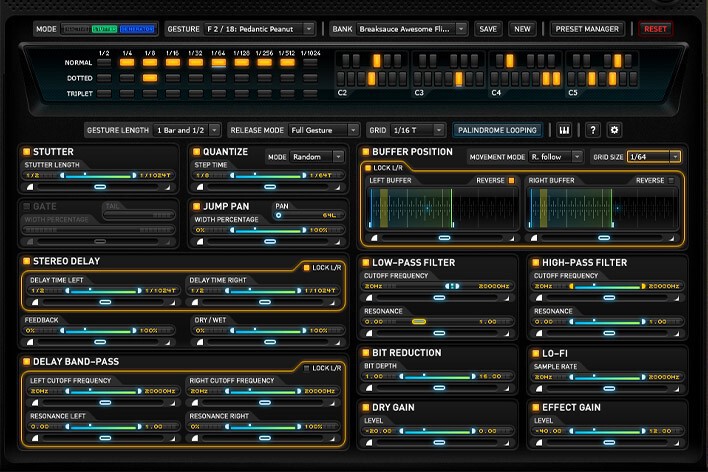Image resolution: width=708 pixels, height=472 pixels.
Task: Open the help question mark icon
Action: [x=592, y=130]
